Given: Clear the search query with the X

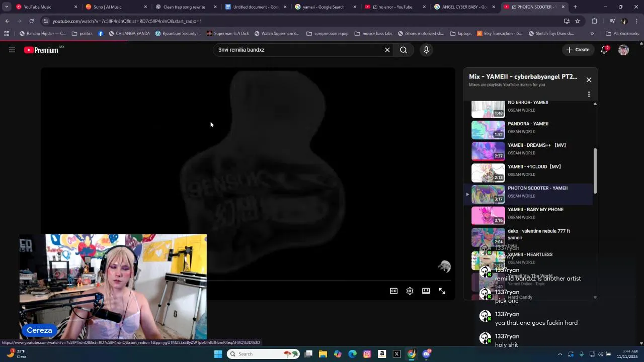Looking at the screenshot, I should point(387,50).
